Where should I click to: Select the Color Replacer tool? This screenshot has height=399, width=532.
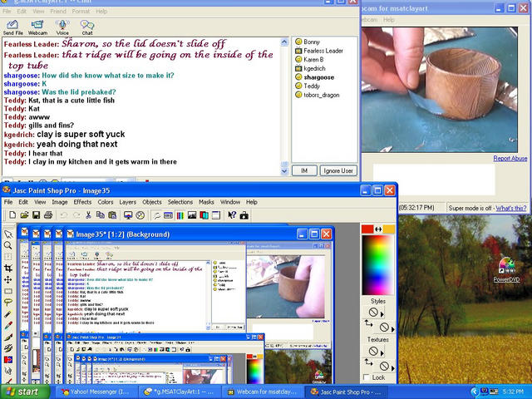(7, 359)
